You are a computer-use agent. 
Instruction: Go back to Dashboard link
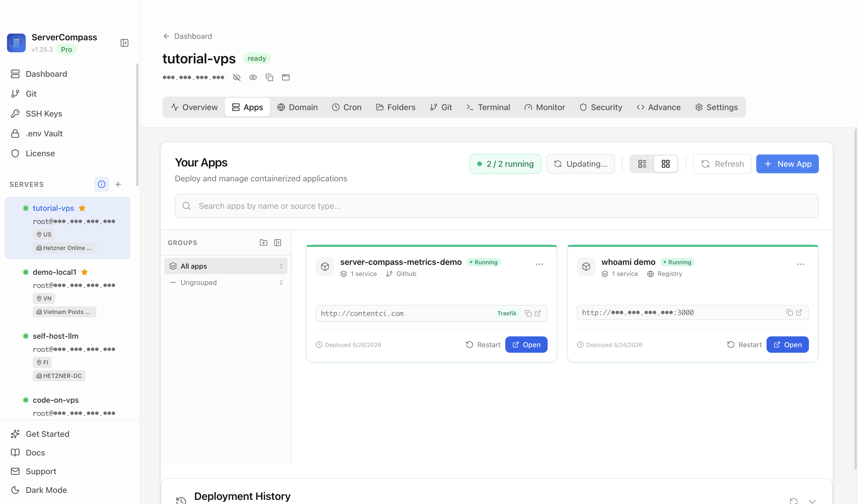[x=188, y=36]
